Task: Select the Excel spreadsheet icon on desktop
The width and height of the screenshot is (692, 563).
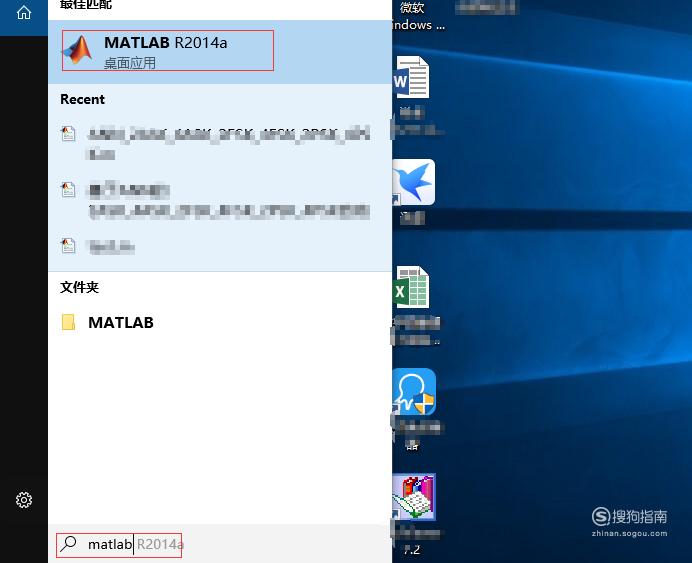Action: pos(411,287)
